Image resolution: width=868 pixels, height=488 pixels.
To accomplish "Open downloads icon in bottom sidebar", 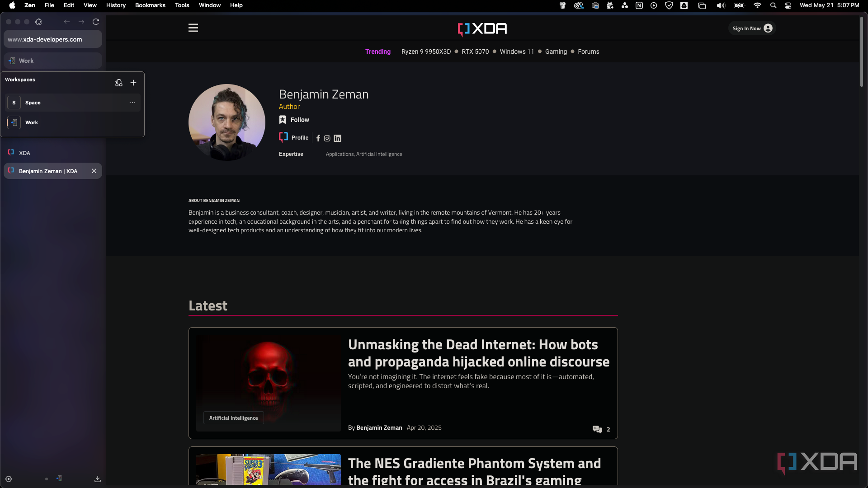I will coord(97,479).
